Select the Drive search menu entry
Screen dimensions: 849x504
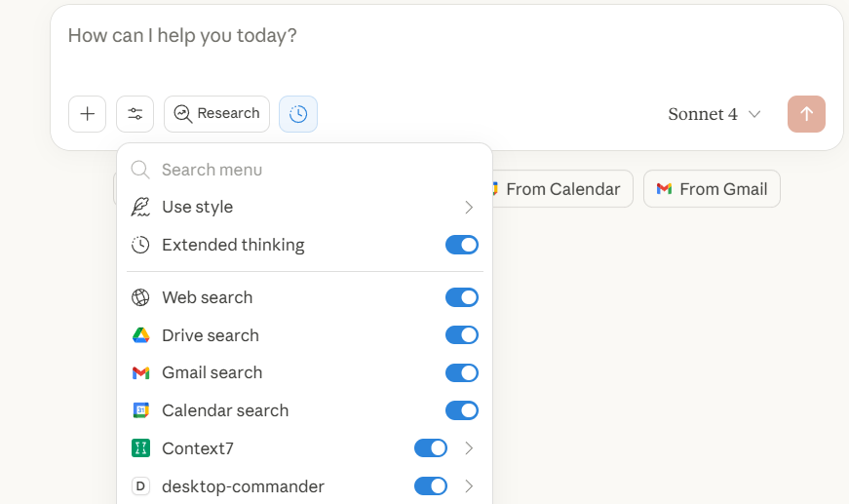[x=211, y=335]
